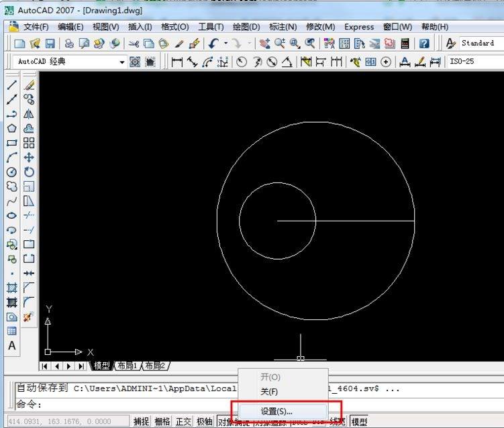Open the 绘图(D) menu

click(246, 27)
